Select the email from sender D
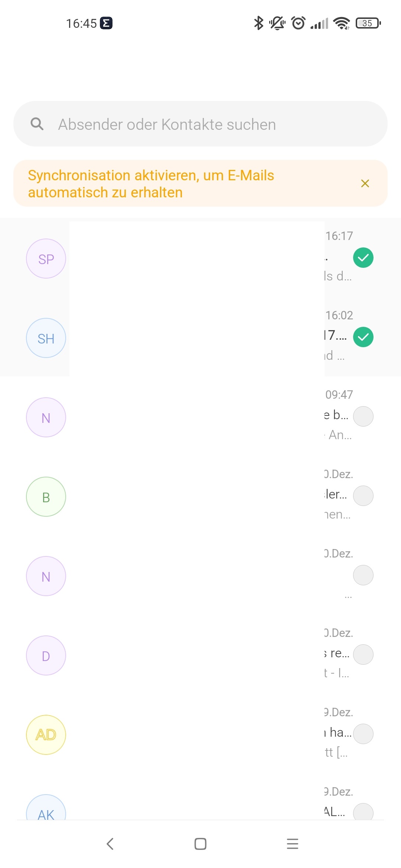This screenshot has height=868, width=401. (x=363, y=654)
